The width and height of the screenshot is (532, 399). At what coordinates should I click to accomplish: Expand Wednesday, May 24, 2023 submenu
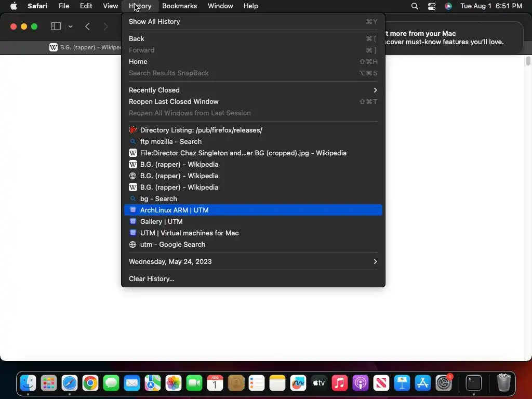point(253,262)
